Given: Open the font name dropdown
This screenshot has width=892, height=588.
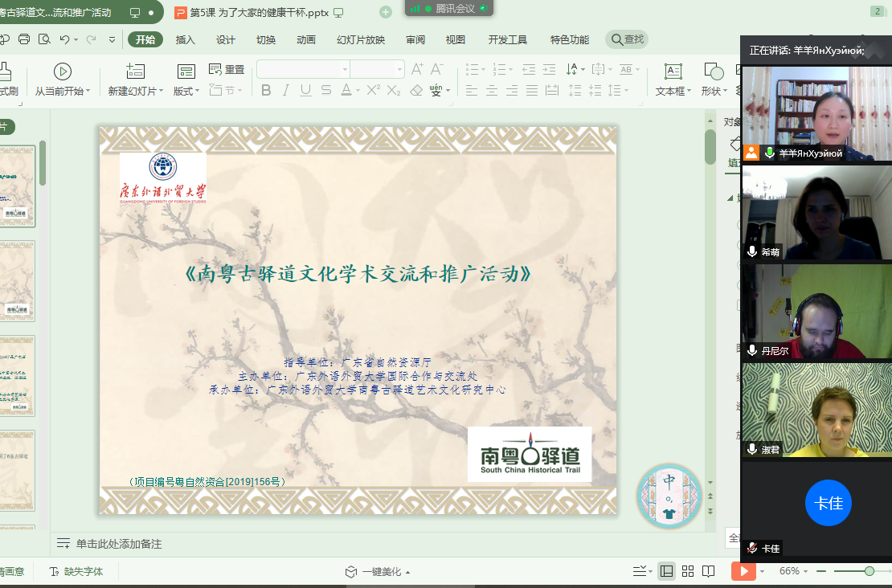Looking at the screenshot, I should pos(346,69).
